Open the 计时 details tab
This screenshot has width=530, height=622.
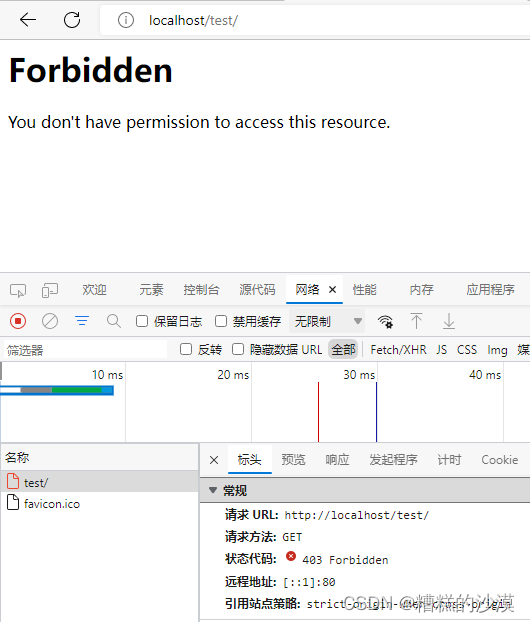(x=449, y=460)
